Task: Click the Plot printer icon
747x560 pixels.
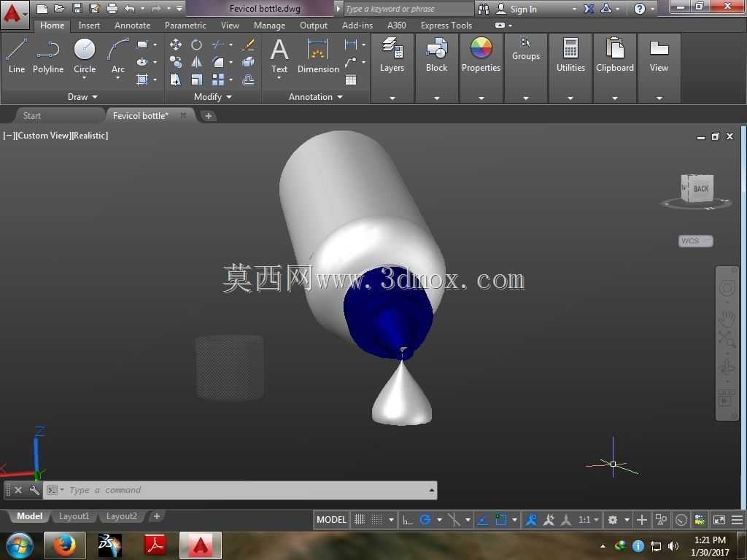Action: [x=112, y=8]
